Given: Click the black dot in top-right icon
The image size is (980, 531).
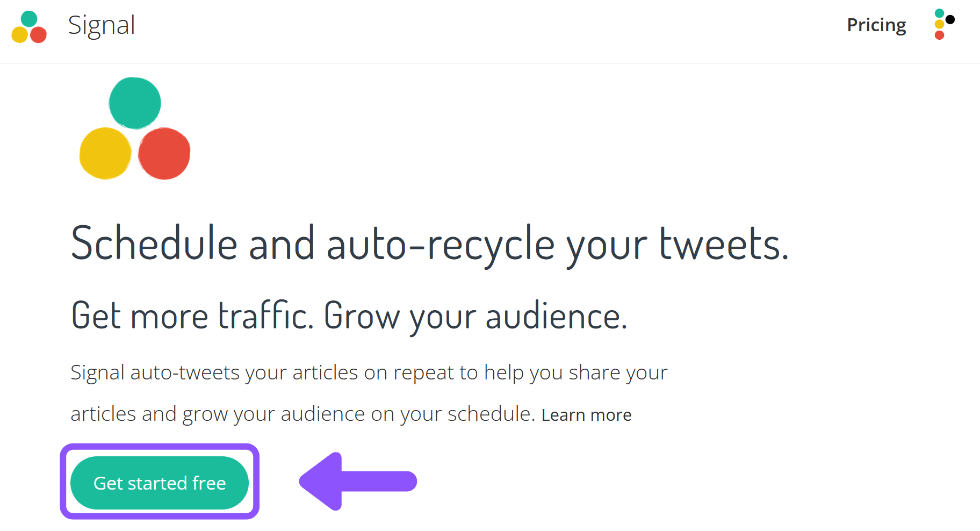Looking at the screenshot, I should click(950, 20).
